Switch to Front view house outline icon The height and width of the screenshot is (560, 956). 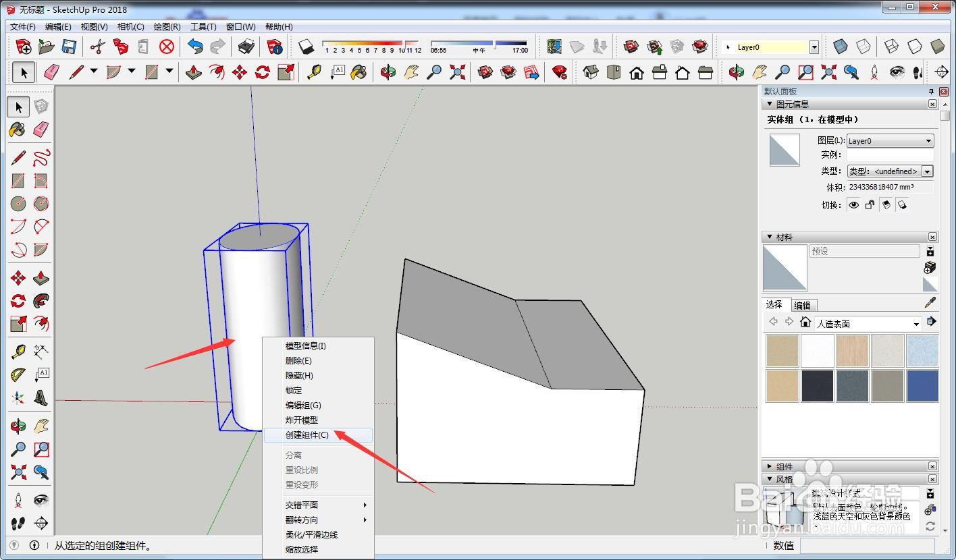[x=637, y=72]
